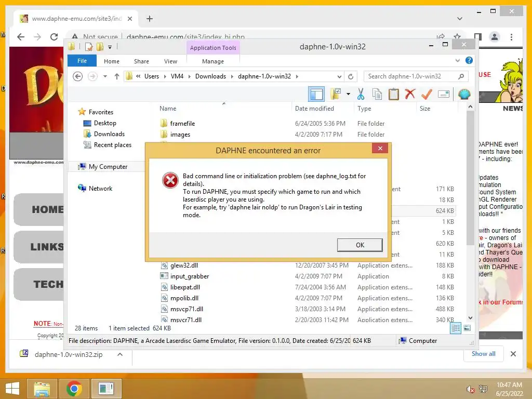Switch to the Share ribbon tab
Screen dimensions: 532x399
click(141, 61)
